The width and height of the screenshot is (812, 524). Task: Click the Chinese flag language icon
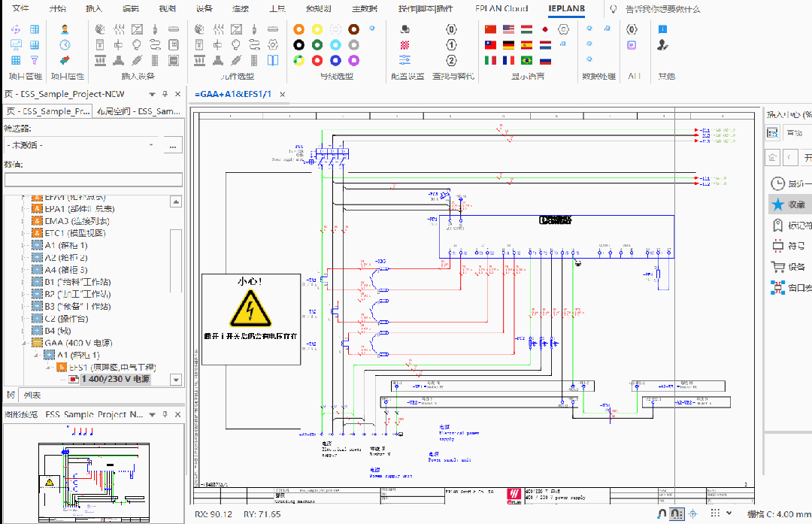click(491, 29)
